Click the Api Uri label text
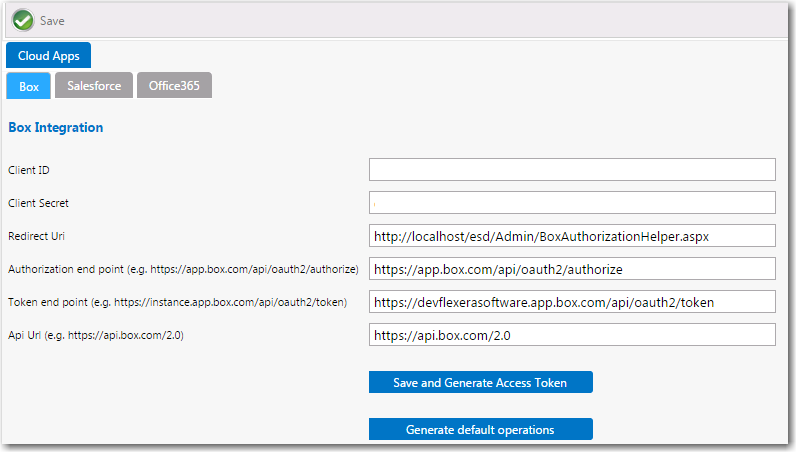The height and width of the screenshot is (452, 796). [x=95, y=335]
